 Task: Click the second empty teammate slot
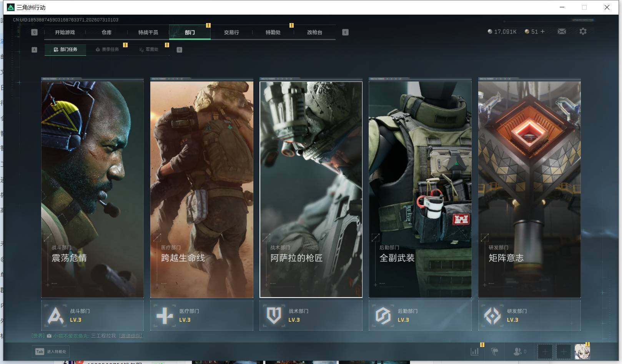pyautogui.click(x=564, y=352)
